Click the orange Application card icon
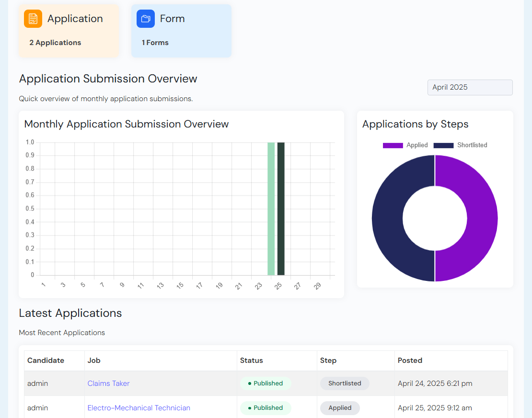The image size is (532, 418). [x=33, y=19]
